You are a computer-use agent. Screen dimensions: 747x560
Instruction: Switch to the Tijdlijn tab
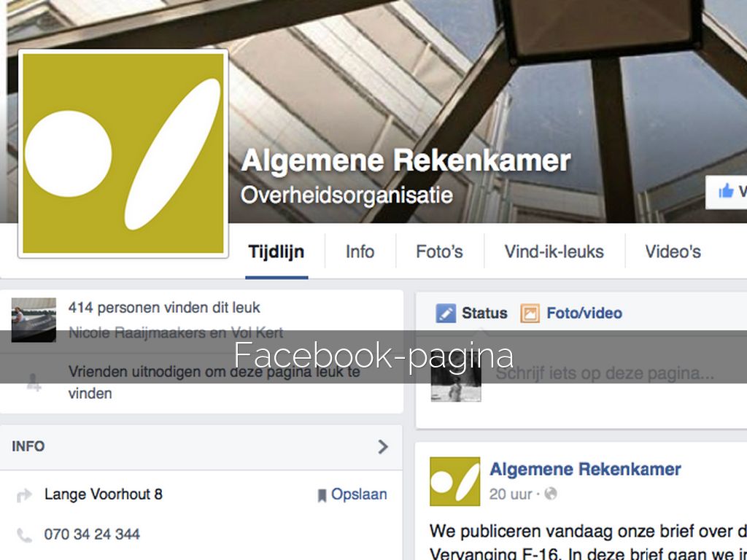[x=276, y=252]
